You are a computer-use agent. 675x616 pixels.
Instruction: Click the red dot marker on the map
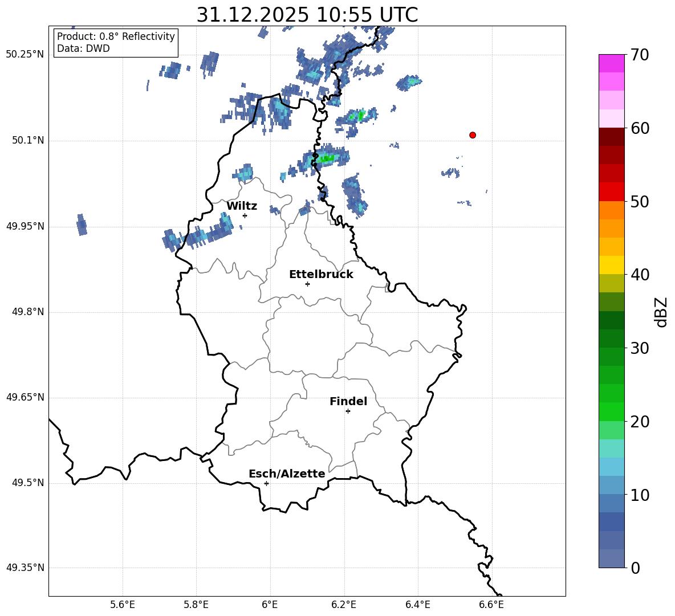[473, 135]
